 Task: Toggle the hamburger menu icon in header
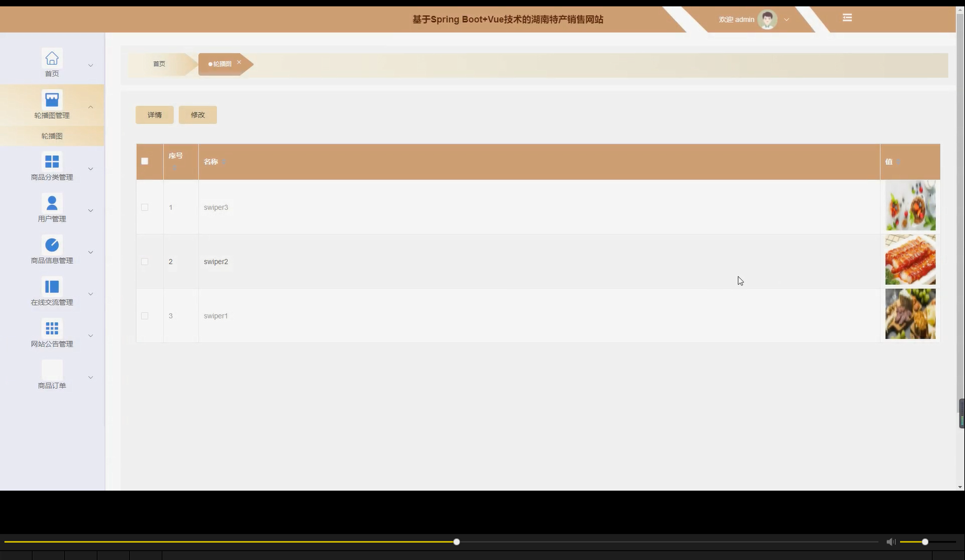click(x=847, y=18)
